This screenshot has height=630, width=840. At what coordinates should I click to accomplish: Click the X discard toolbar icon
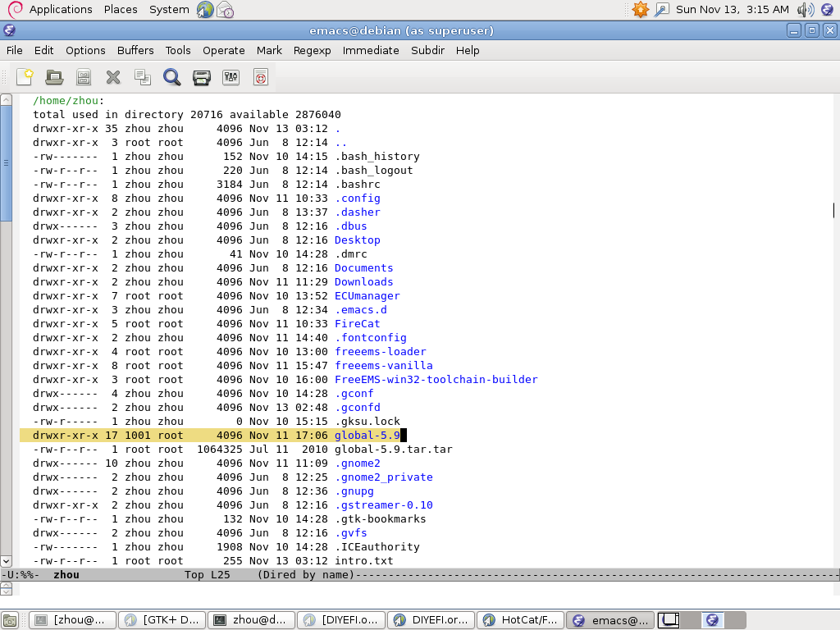[x=113, y=77]
